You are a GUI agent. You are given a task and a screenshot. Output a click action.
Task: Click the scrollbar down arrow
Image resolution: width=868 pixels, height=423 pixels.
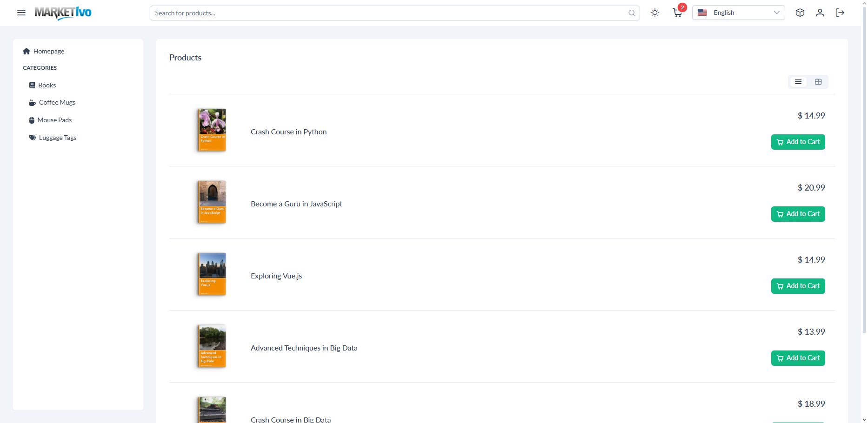point(864,419)
